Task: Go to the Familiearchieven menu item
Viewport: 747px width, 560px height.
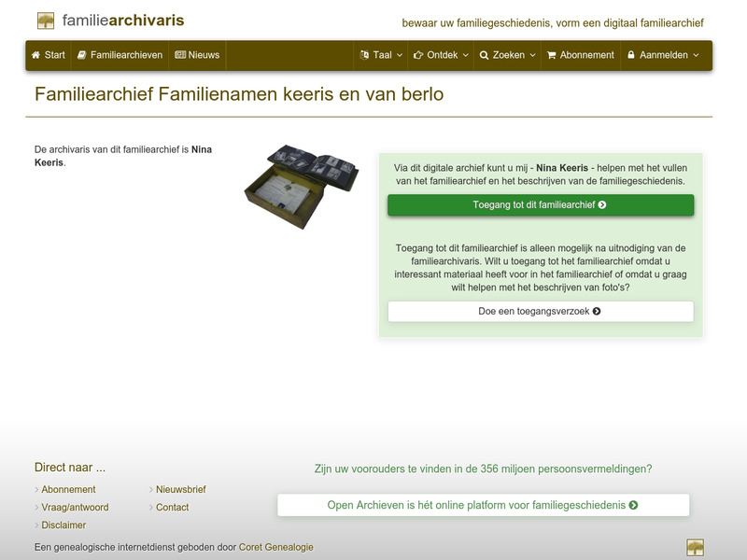Action: [x=120, y=55]
